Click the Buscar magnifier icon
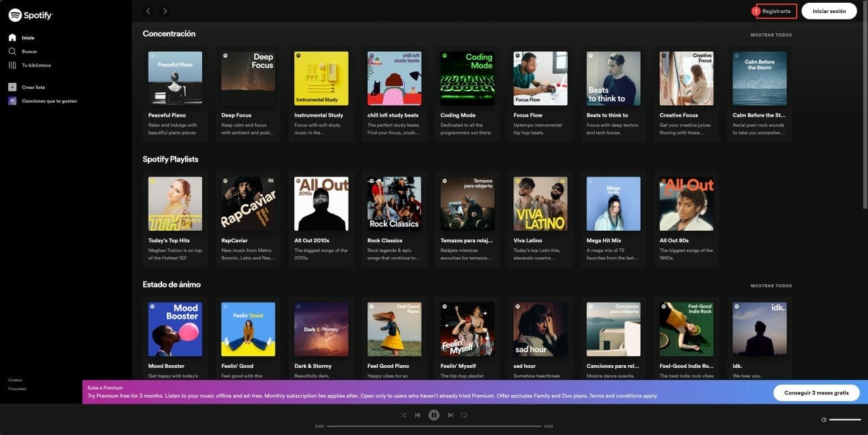The width and height of the screenshot is (868, 435). click(x=12, y=52)
